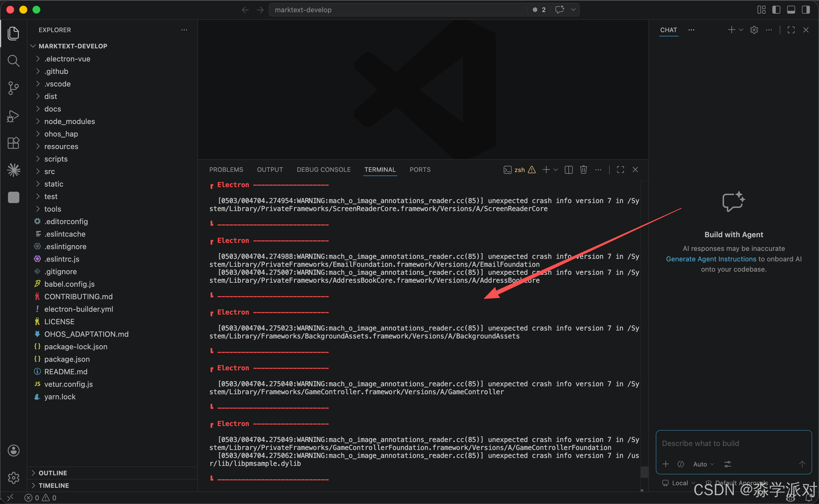Viewport: 819px width, 504px height.
Task: Click the Generate Agent Instructions link
Action: pos(711,259)
